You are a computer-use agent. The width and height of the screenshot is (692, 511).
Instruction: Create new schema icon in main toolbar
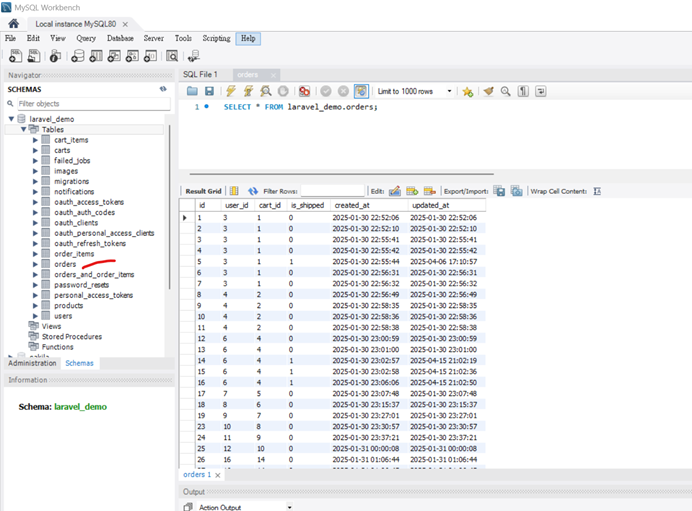pyautogui.click(x=78, y=56)
